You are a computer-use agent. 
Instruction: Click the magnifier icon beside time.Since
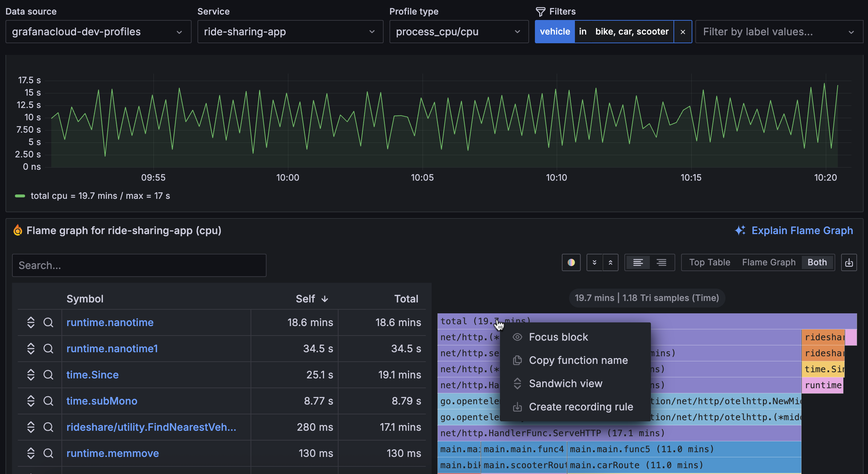point(48,375)
